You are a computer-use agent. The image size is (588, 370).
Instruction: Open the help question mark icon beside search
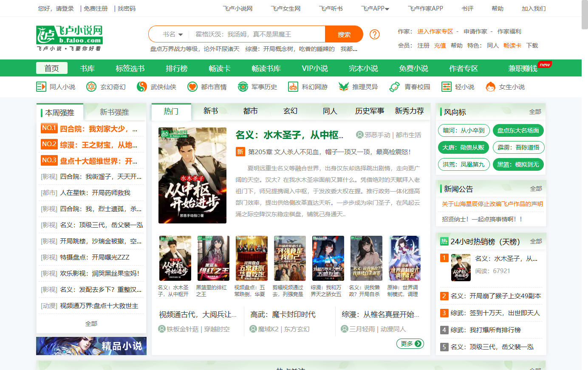[x=375, y=34]
